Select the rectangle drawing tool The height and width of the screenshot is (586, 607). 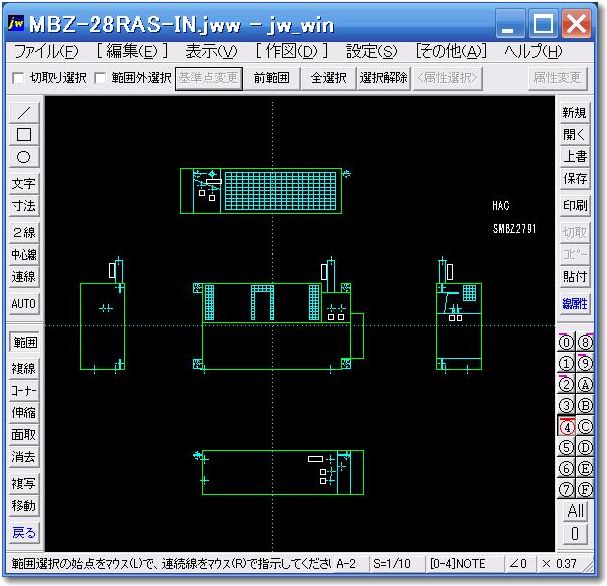click(24, 134)
